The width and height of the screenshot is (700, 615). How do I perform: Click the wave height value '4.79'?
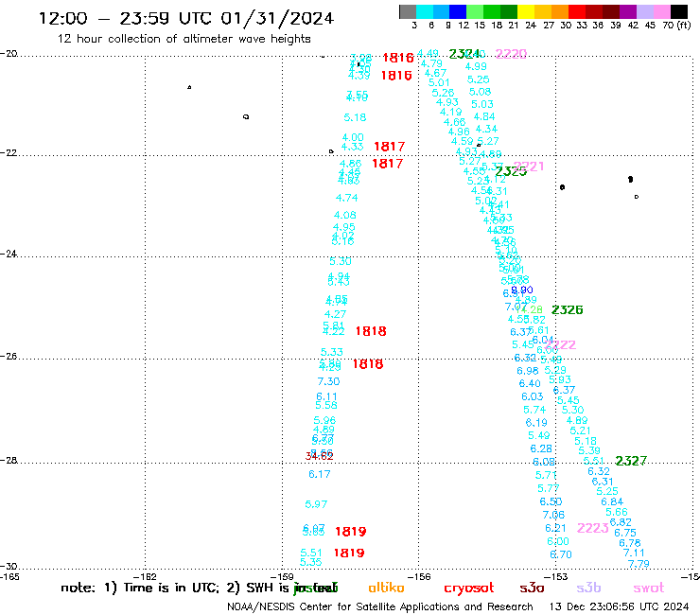tap(431, 64)
